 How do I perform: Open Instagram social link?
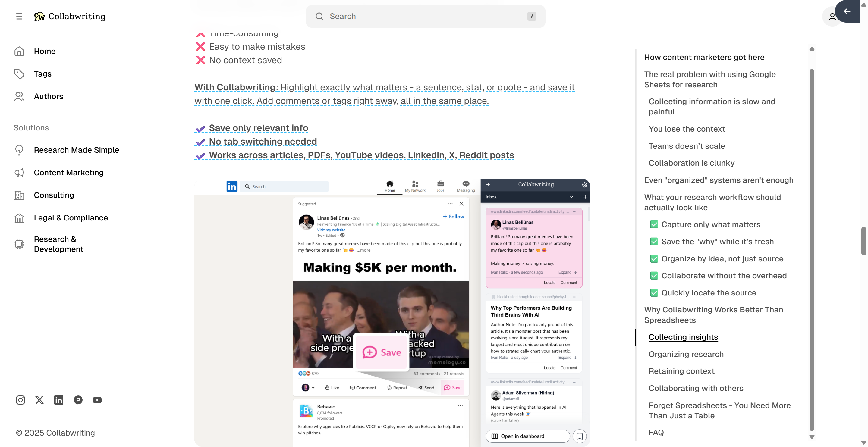[x=20, y=400]
